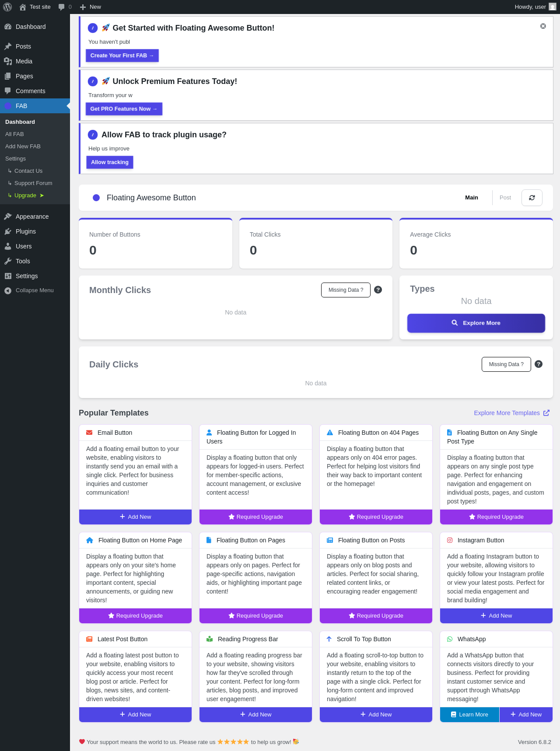Click help icon beside Monthly Clicks

378,290
